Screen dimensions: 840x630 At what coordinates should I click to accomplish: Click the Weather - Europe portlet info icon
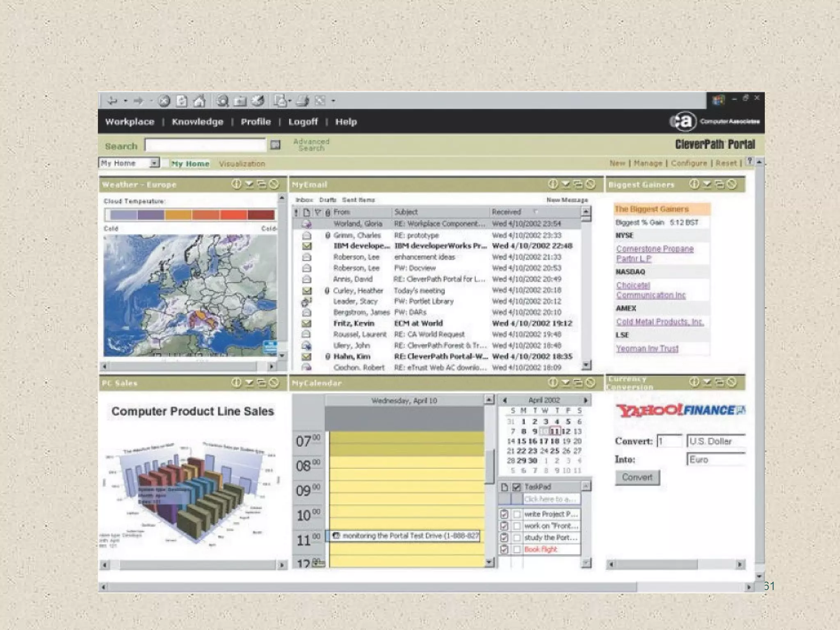[x=236, y=184]
